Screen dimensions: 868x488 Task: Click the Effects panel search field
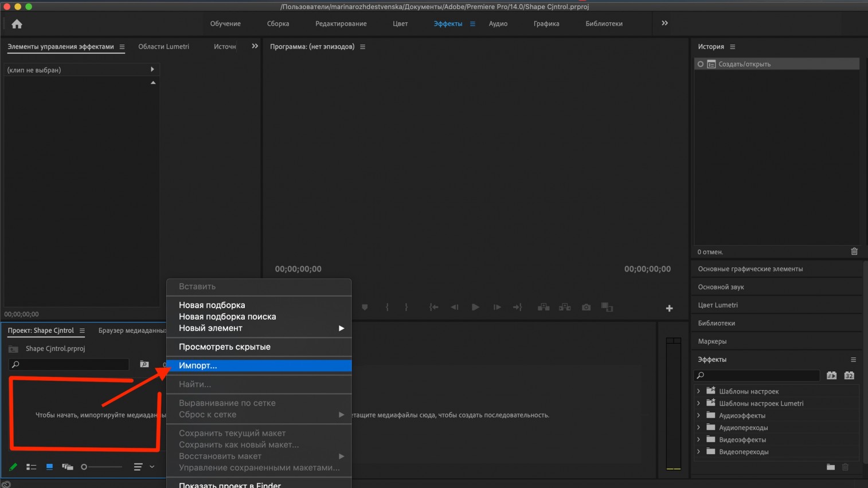click(757, 376)
